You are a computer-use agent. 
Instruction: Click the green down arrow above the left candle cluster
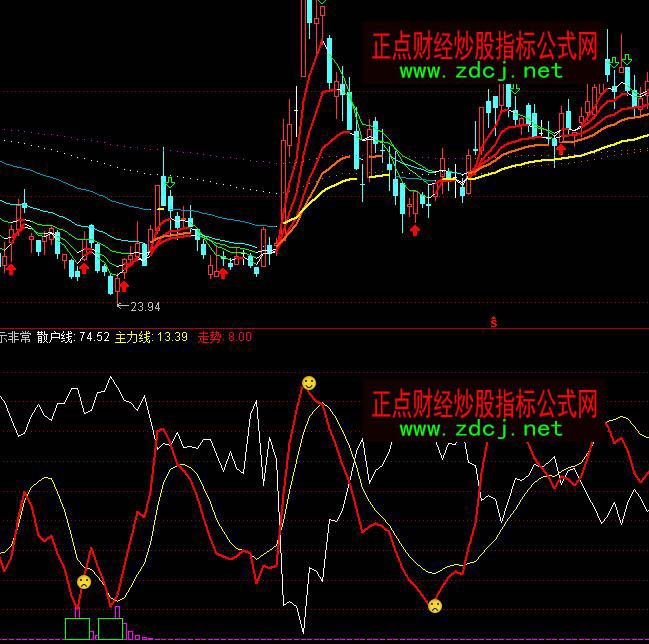(x=170, y=181)
